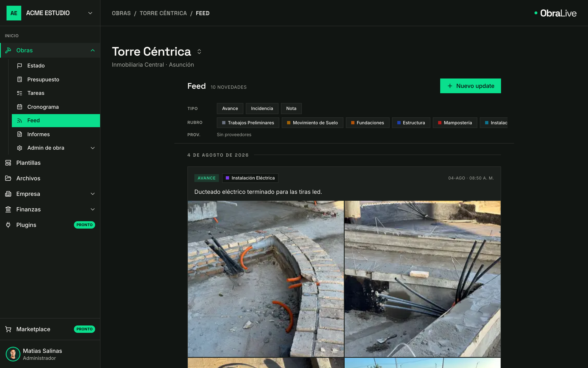Viewport: 588px width, 368px height.
Task: Click the Instalación Eléctrica tag
Action: pos(250,178)
